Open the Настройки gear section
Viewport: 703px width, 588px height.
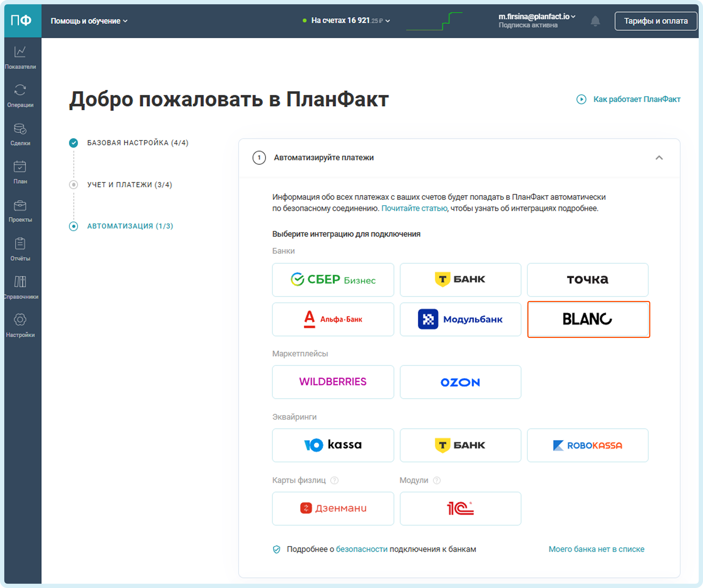tap(20, 326)
